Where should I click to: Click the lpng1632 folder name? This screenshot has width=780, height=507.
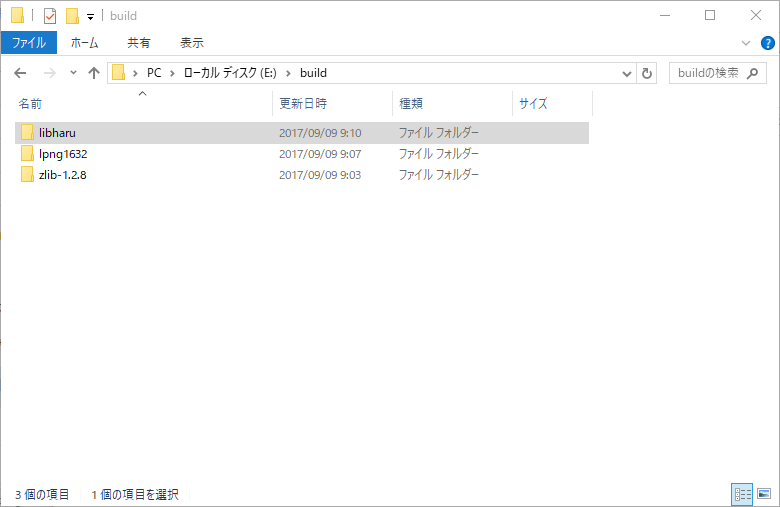(63, 154)
